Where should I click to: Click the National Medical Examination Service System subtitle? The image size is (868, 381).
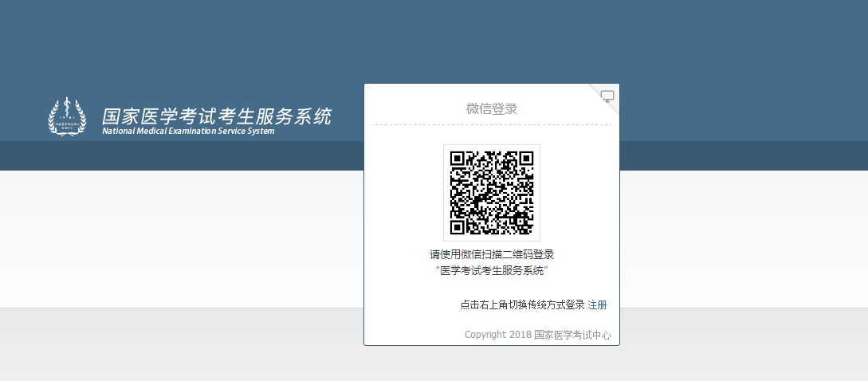click(x=188, y=132)
